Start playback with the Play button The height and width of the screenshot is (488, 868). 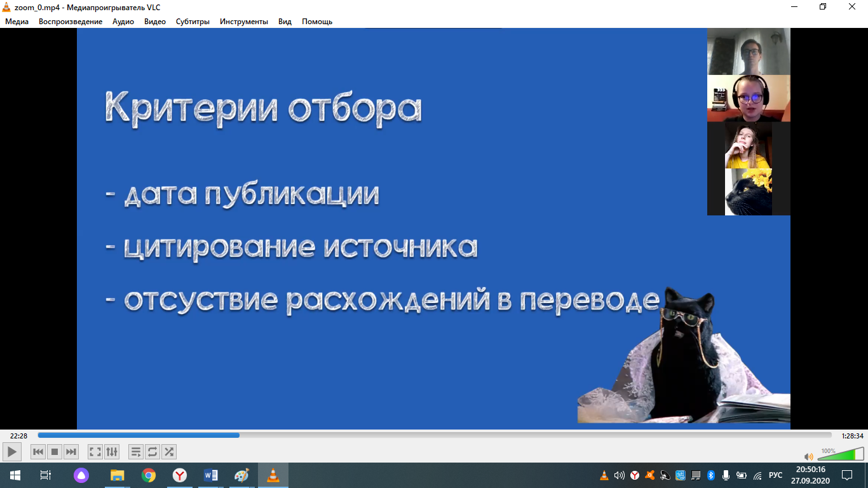coord(12,452)
